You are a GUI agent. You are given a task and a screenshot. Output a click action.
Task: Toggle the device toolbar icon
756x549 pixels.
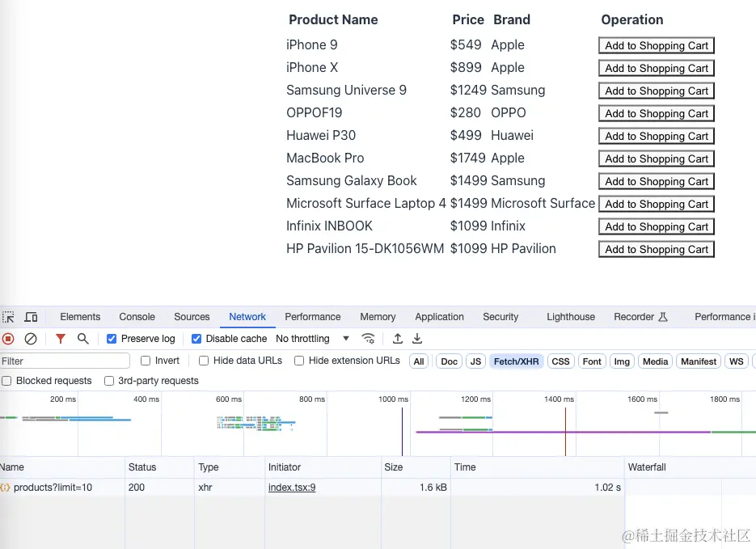coord(31,317)
